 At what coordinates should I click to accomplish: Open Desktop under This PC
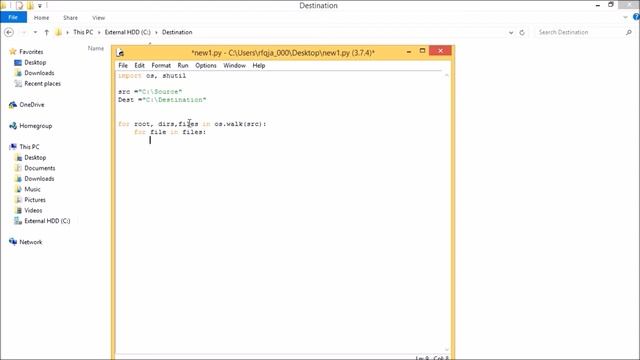point(35,158)
